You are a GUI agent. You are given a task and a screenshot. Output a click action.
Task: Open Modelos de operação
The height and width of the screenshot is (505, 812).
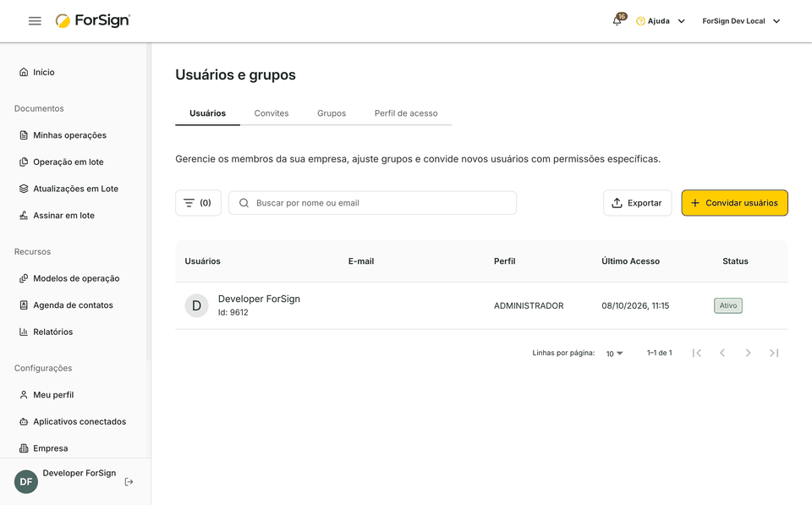point(69,278)
